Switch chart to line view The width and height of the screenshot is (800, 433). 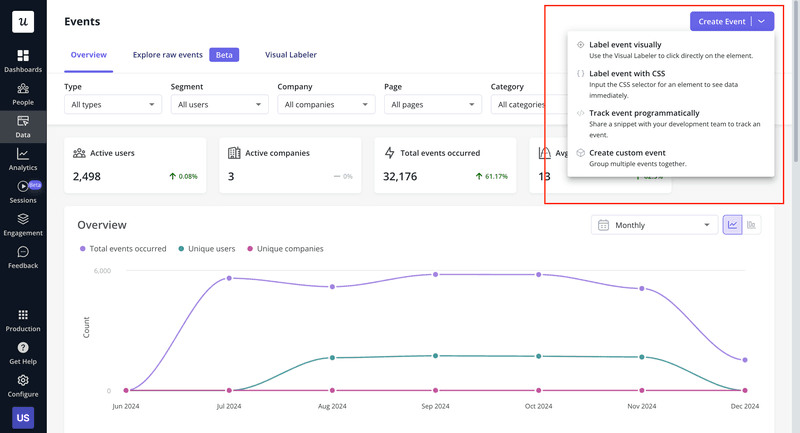tap(733, 225)
